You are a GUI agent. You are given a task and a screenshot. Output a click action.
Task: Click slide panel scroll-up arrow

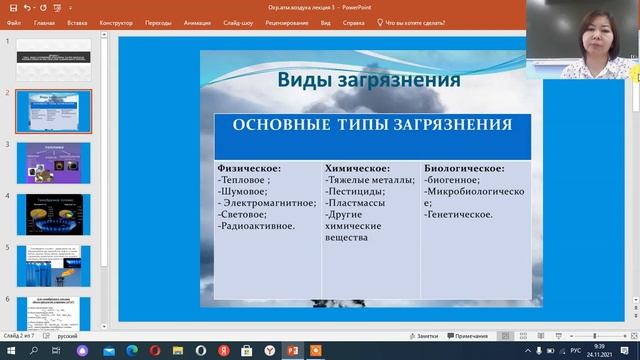coord(104,35)
